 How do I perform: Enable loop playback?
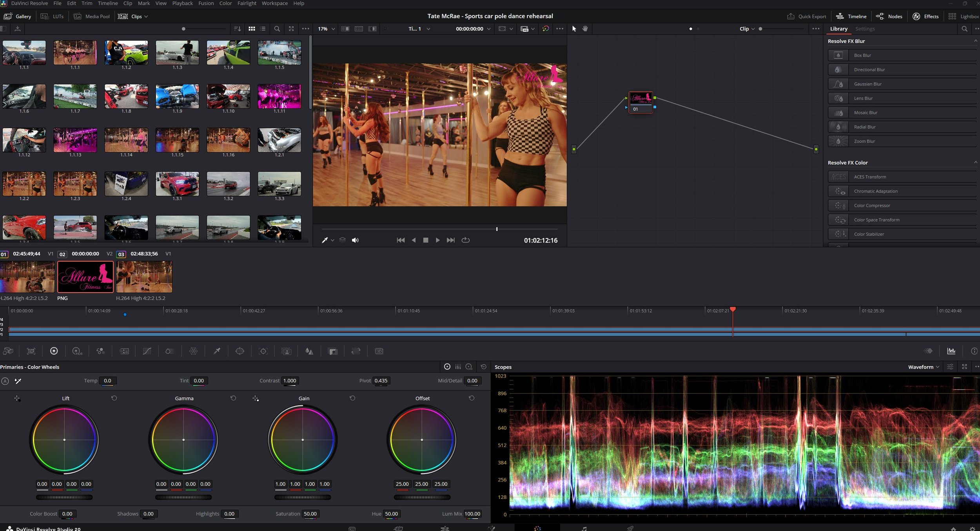(x=466, y=240)
